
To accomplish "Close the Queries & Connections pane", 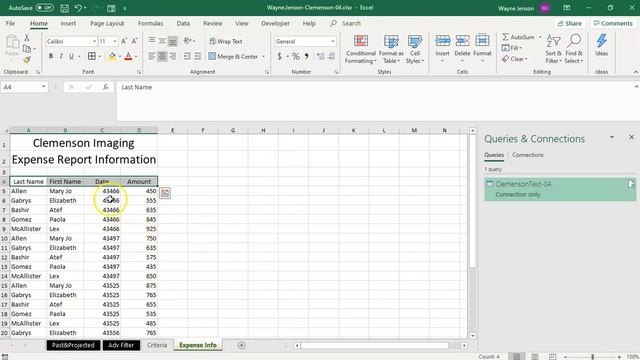I will pyautogui.click(x=631, y=138).
